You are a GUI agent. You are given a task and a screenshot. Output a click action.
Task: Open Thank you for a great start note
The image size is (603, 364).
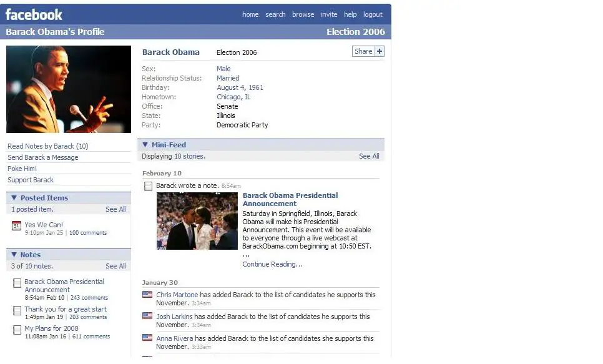(x=66, y=309)
